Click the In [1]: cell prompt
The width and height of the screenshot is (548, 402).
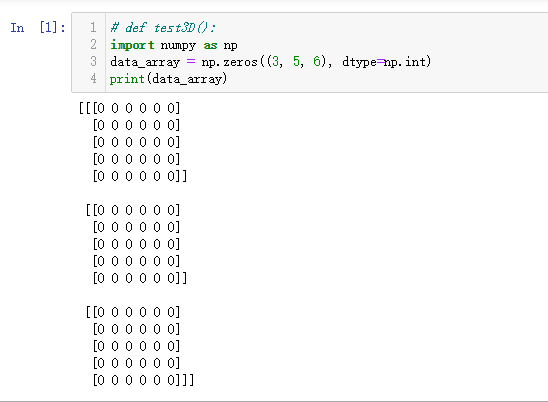[38, 27]
